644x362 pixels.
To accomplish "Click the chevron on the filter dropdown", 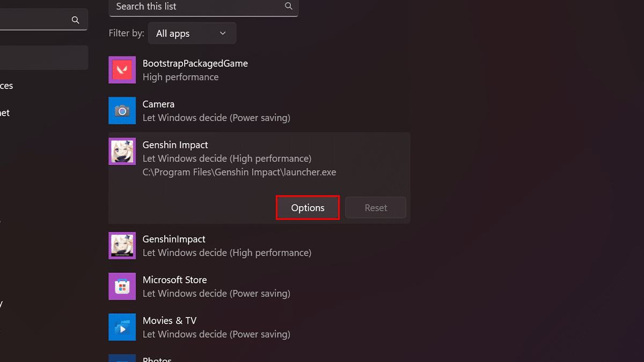I will [223, 33].
